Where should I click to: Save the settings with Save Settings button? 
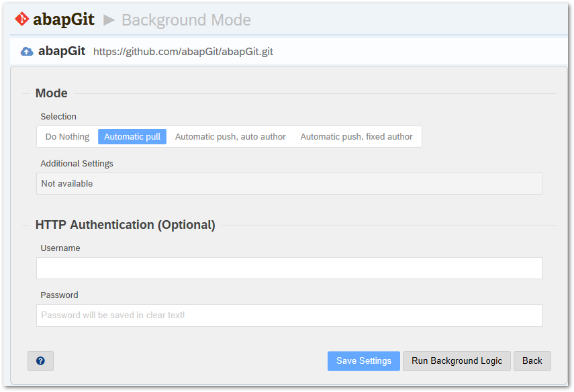click(x=363, y=361)
